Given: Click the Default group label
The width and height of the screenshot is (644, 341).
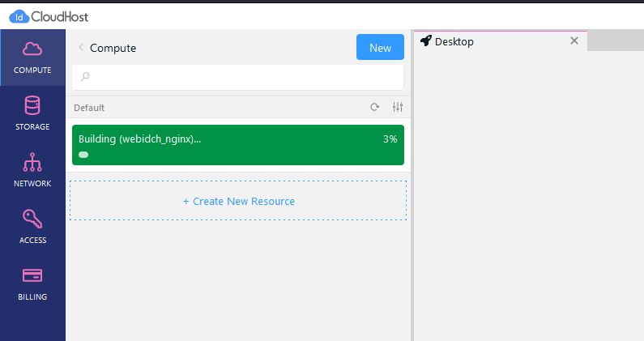Looking at the screenshot, I should (89, 108).
